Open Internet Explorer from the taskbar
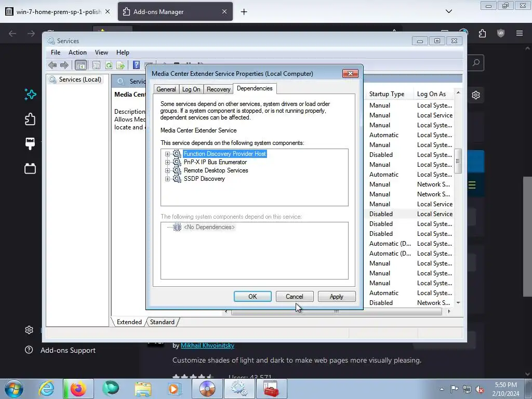The height and width of the screenshot is (399, 532). pyautogui.click(x=46, y=389)
